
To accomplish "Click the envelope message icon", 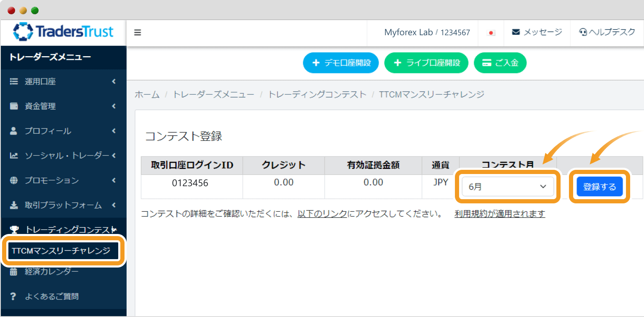I will point(516,32).
